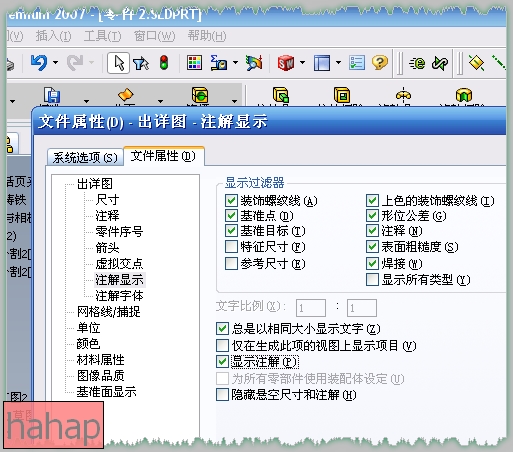Click the window layout icon
This screenshot has width=513, height=452.
322,63
